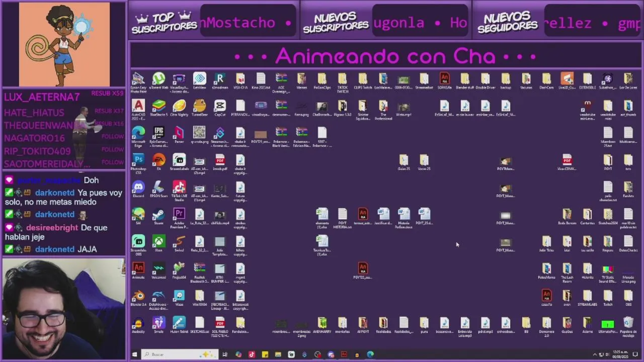644x362 pixels.
Task: Launch Adobe Premiere Pro desktop icon
Action: pos(179,218)
